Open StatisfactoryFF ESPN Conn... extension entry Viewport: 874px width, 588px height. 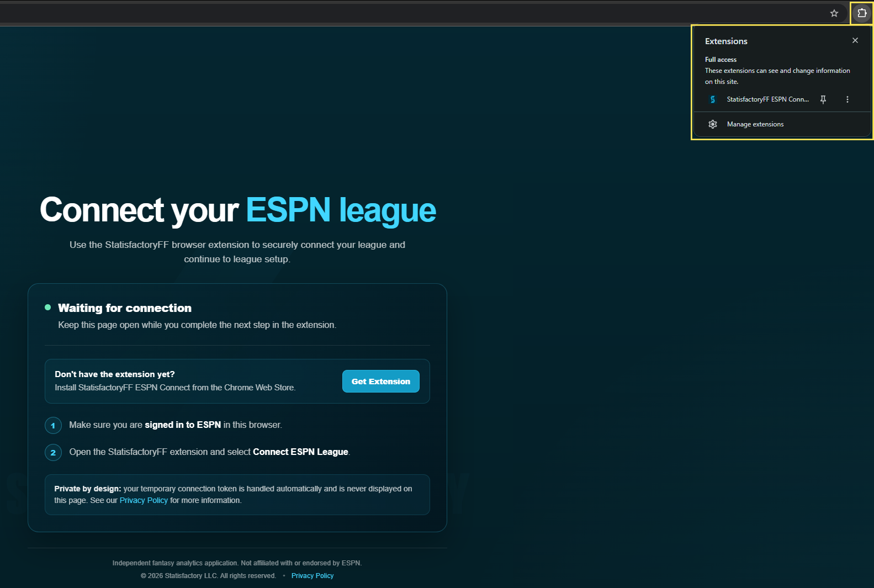point(767,99)
